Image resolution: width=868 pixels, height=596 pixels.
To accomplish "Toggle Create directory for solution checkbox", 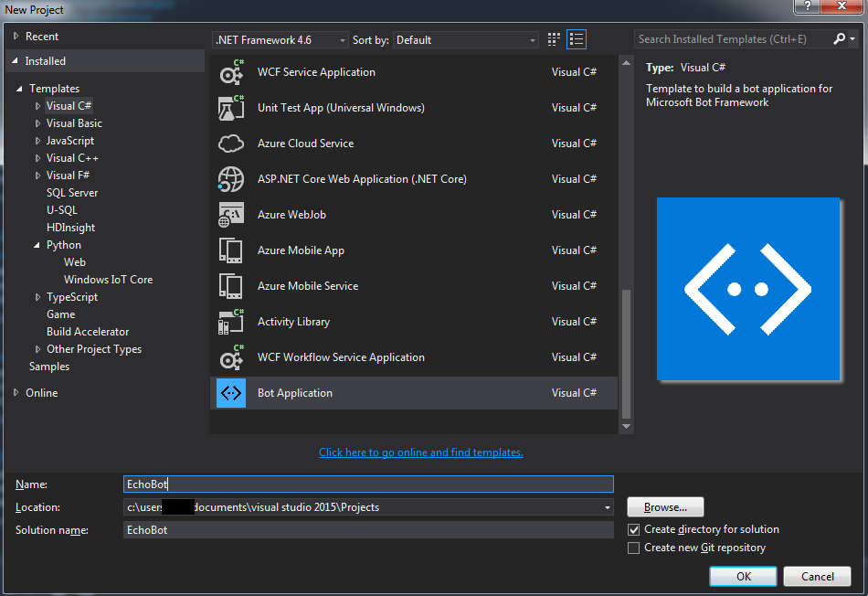I will pos(634,529).
